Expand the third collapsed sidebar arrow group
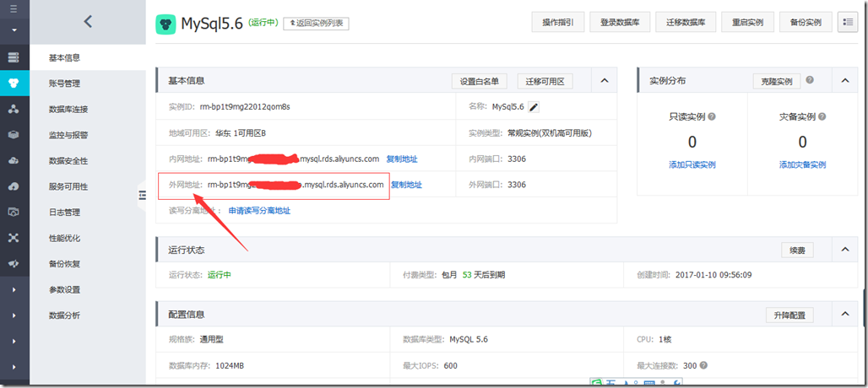 (14, 341)
